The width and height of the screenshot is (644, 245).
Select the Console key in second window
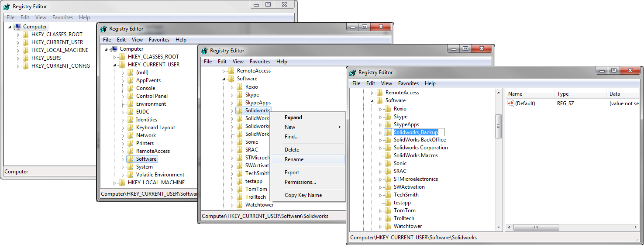145,88
